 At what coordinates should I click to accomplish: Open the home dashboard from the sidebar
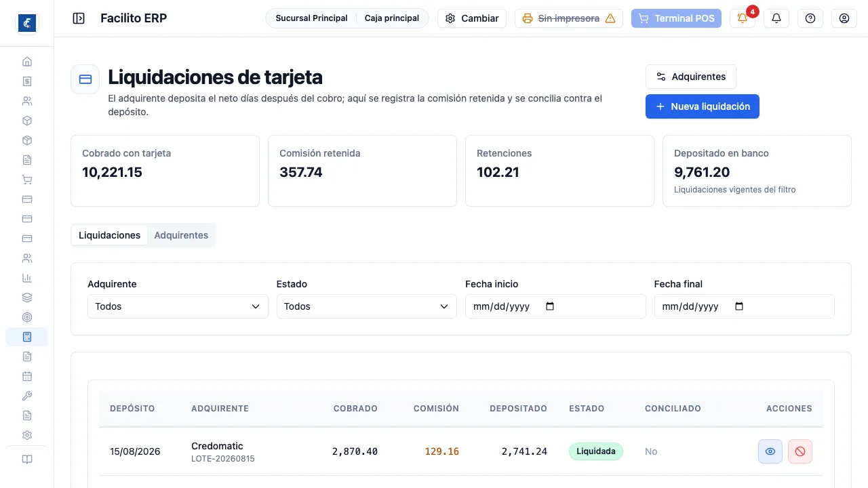click(x=27, y=62)
